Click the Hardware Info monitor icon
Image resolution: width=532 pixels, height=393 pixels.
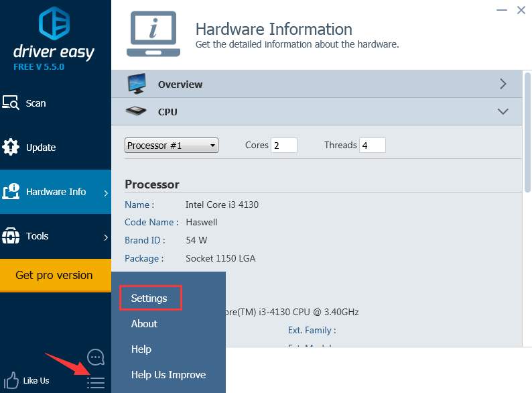click(11, 191)
